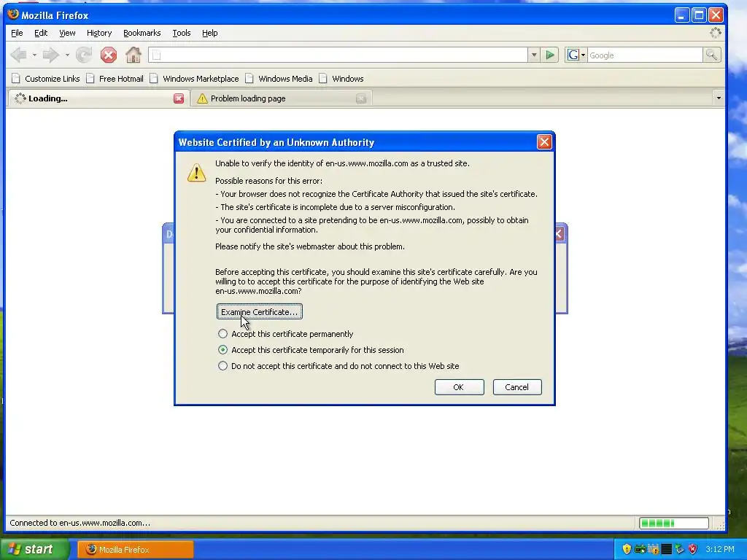Viewport: 747px width, 560px height.
Task: Click the warning triangle icon in dialog
Action: (x=196, y=172)
